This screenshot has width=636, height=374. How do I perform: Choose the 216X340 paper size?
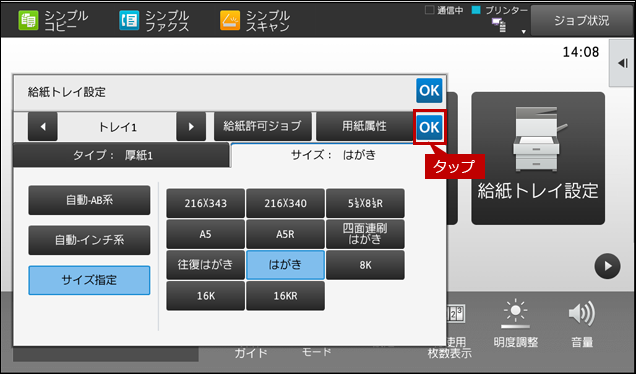286,203
